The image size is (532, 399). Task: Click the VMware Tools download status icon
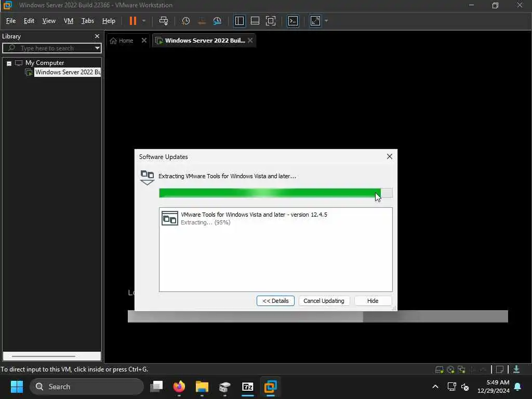click(516, 369)
